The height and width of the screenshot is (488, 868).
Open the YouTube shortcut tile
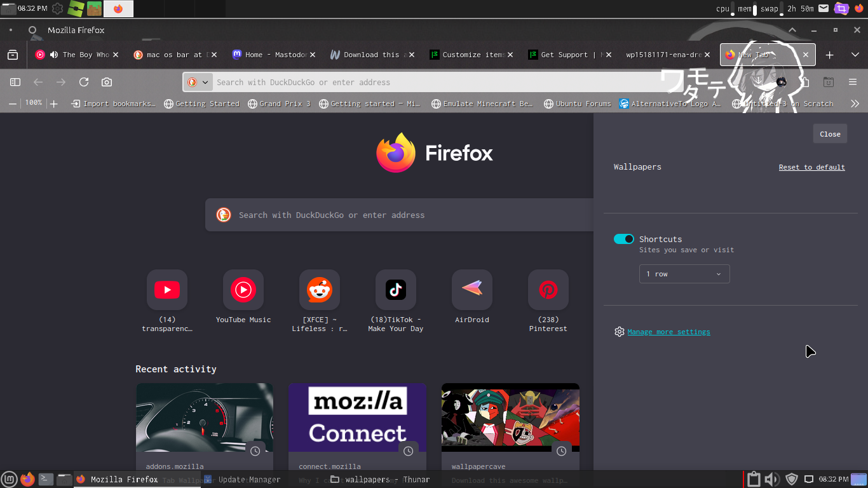167,290
